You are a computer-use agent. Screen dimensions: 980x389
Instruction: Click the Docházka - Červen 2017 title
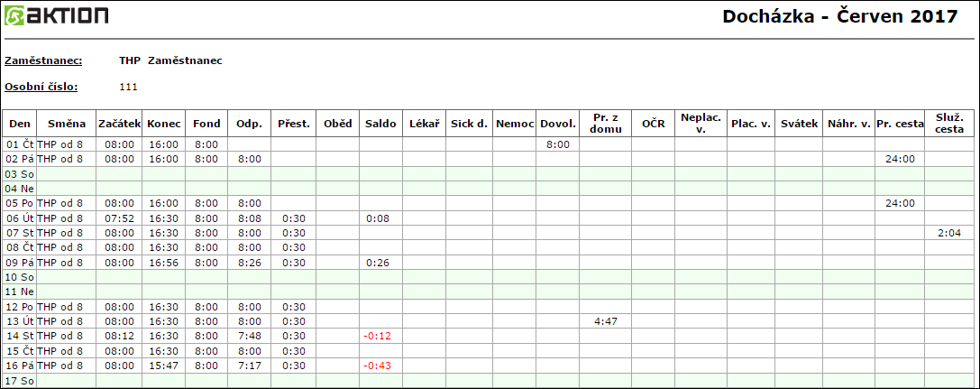[839, 16]
